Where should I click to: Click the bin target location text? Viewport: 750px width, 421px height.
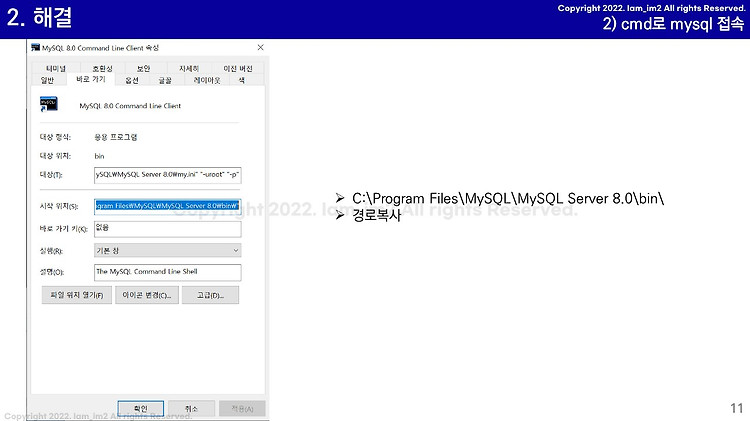pos(99,156)
